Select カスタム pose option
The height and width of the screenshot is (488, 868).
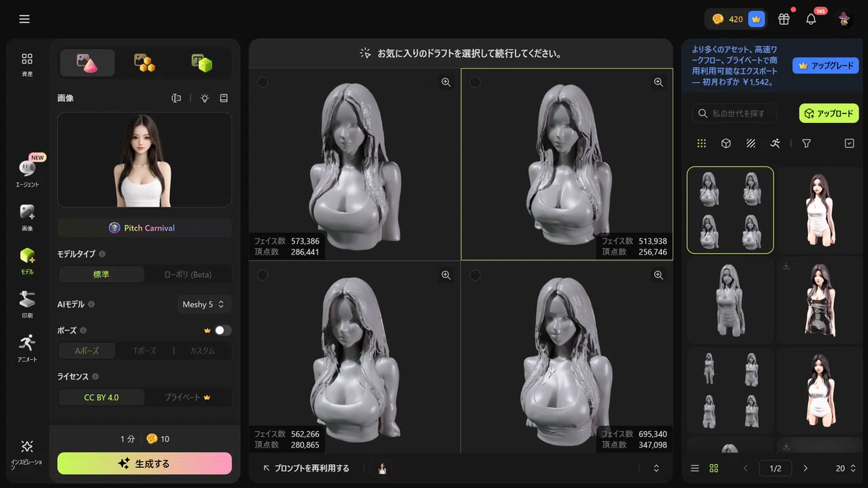pos(202,351)
